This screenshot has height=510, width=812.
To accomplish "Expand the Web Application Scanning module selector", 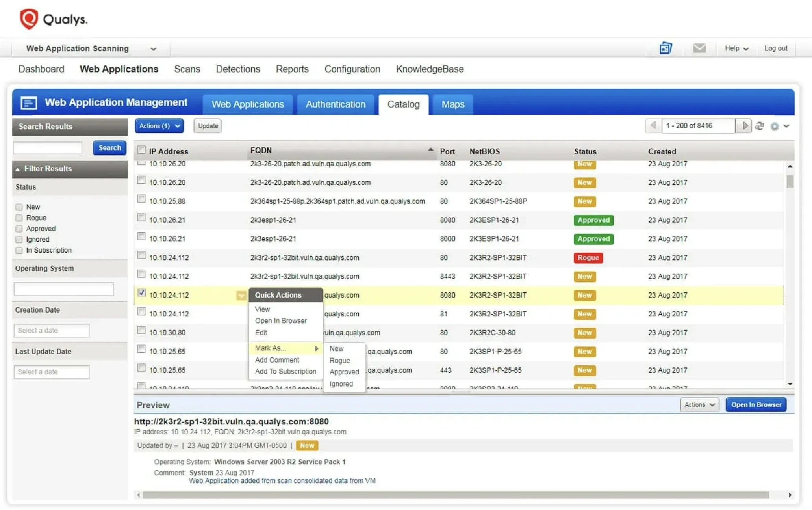I will pos(153,48).
